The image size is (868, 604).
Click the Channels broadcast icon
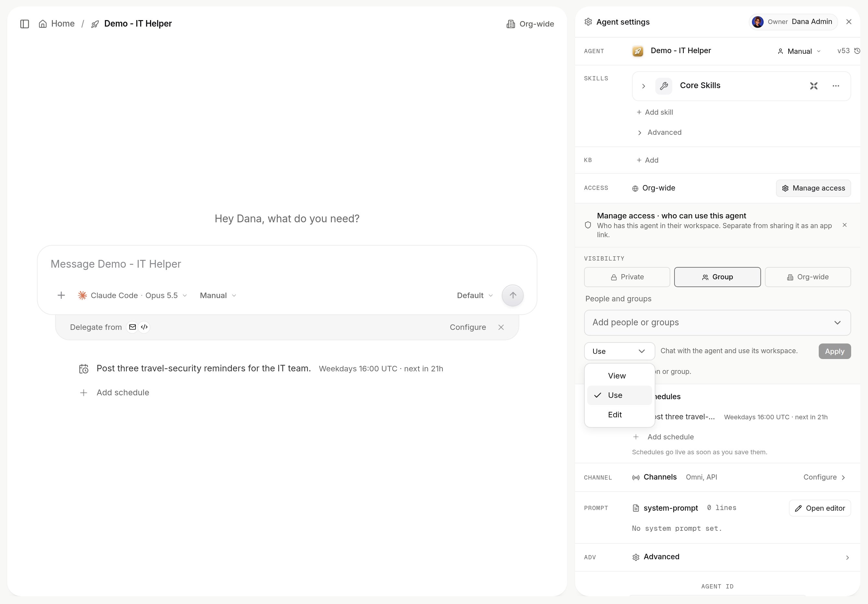click(x=636, y=478)
